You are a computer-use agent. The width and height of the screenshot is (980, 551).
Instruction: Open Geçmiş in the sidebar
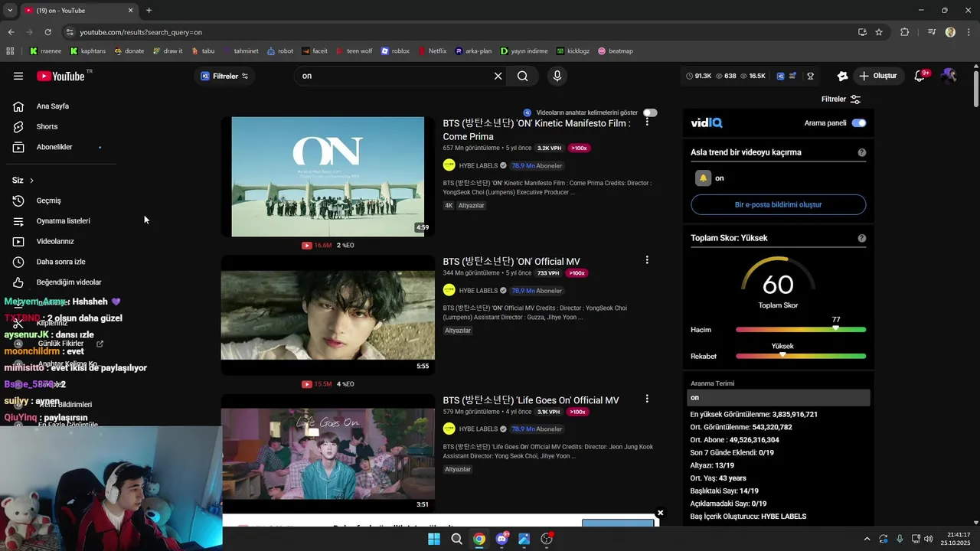48,201
